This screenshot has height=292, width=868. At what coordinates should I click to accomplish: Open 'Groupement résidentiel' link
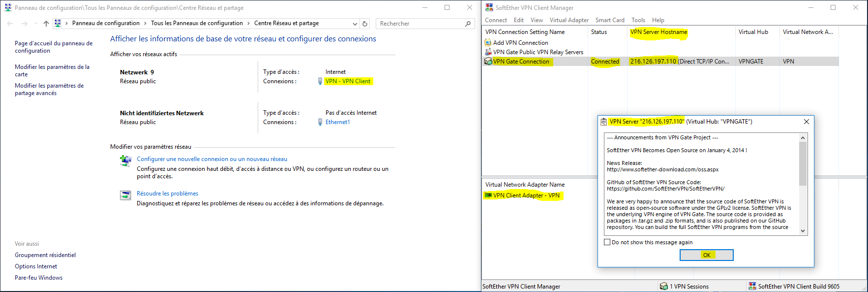pyautogui.click(x=45, y=255)
